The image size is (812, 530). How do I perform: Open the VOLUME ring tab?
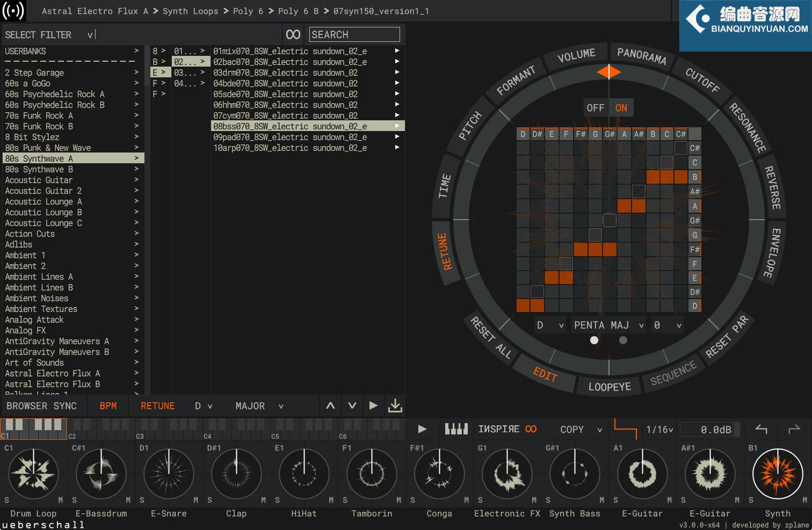pyautogui.click(x=576, y=55)
